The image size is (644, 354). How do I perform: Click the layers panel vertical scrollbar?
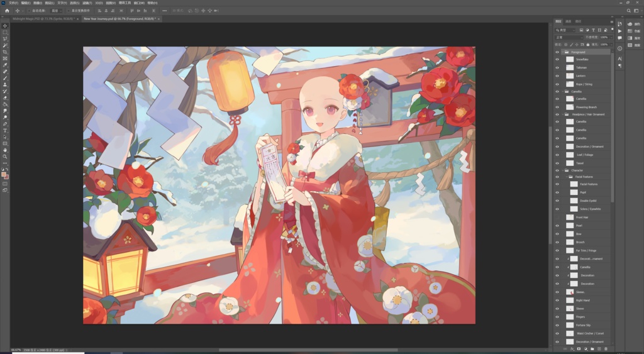click(x=613, y=126)
